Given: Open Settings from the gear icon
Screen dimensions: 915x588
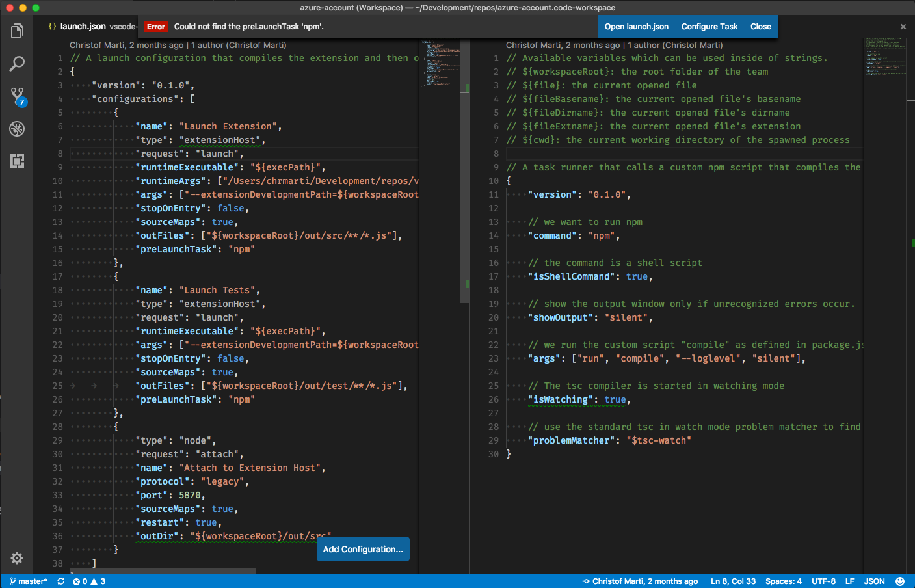Looking at the screenshot, I should (17, 558).
